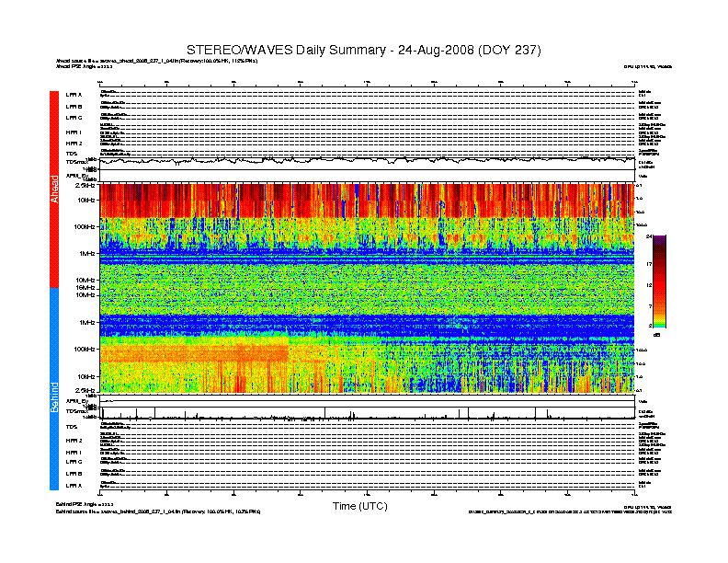728x563 pixels.
Task: Click the 7 value on the color scale
Action: pyautogui.click(x=650, y=306)
